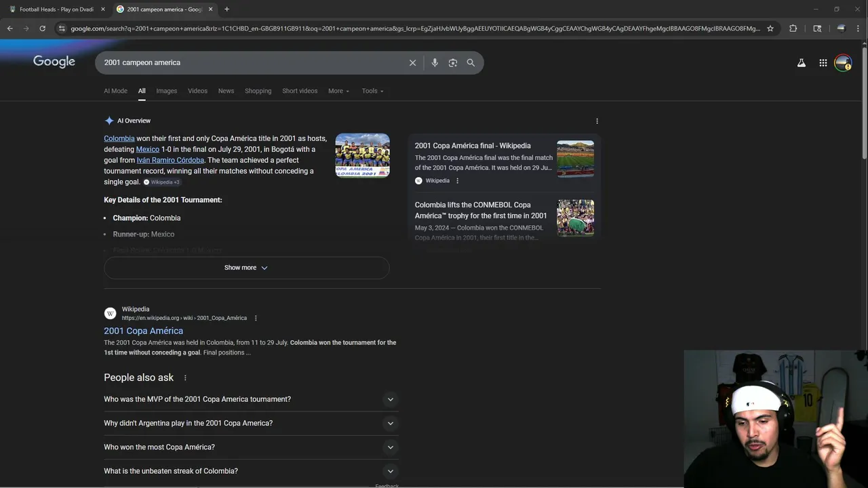This screenshot has height=488, width=868.
Task: Click the Champion: Colombia bullet text
Action: click(x=146, y=218)
